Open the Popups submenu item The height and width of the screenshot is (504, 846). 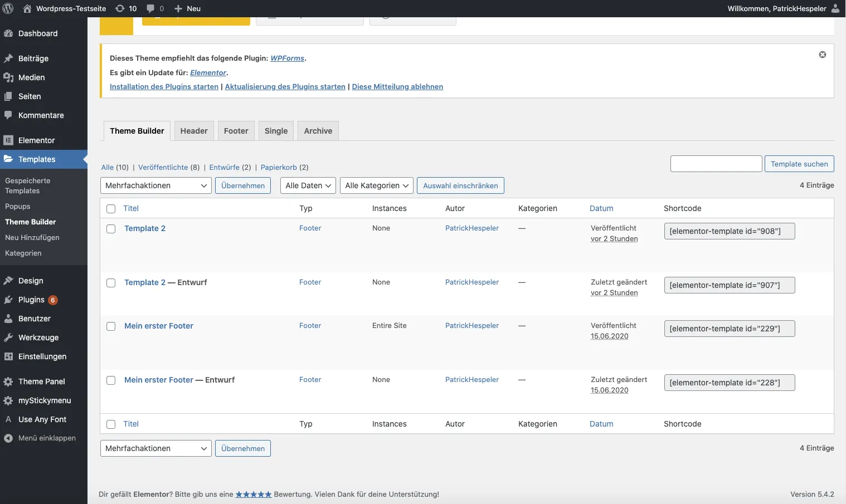pos(18,206)
